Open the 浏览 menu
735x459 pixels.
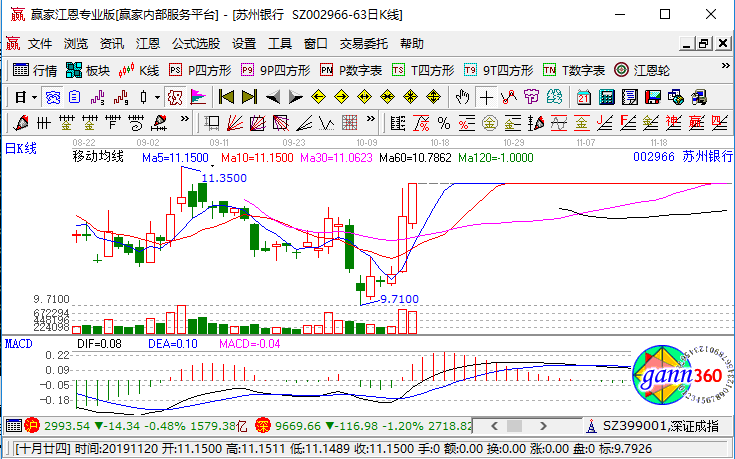point(76,44)
